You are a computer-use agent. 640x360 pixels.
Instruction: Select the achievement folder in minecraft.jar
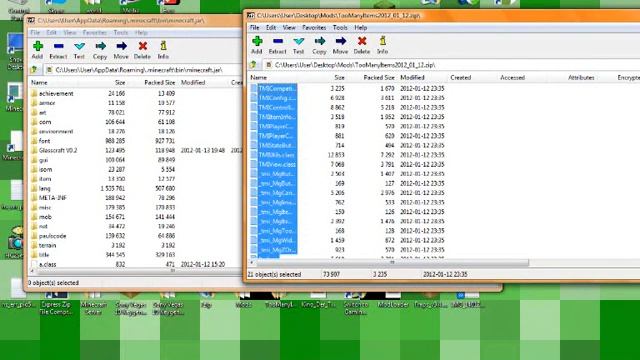(x=56, y=93)
